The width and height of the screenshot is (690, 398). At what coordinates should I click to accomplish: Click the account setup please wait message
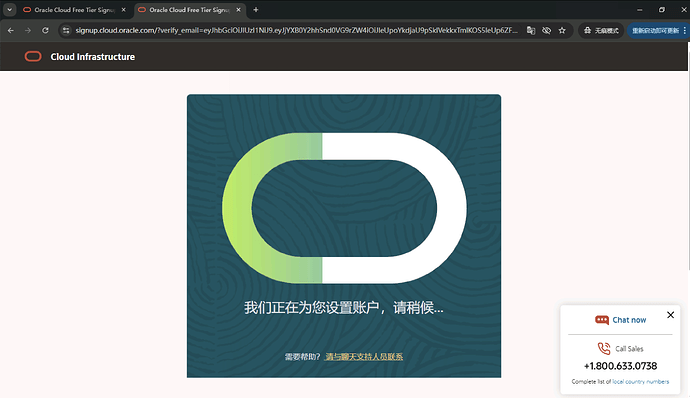[x=344, y=307]
